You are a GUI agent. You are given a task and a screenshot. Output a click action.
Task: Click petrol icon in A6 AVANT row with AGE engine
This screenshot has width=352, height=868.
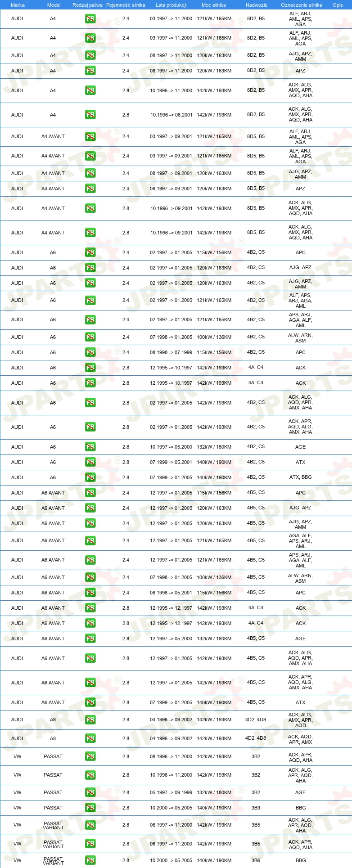click(x=90, y=639)
